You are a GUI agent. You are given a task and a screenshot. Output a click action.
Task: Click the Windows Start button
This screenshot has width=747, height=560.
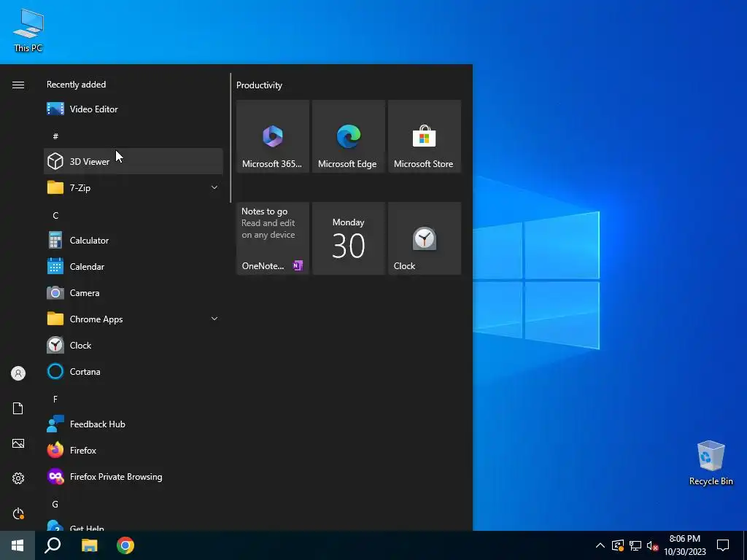[x=18, y=545]
